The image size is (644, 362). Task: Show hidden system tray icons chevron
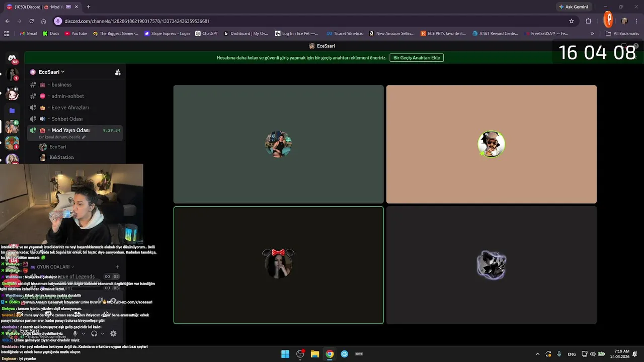pos(537,354)
